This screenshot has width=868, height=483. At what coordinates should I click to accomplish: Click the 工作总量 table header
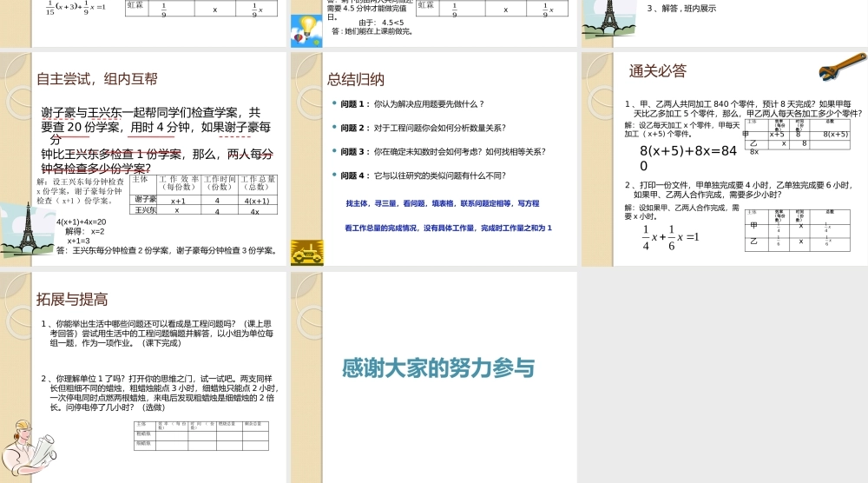point(258,182)
